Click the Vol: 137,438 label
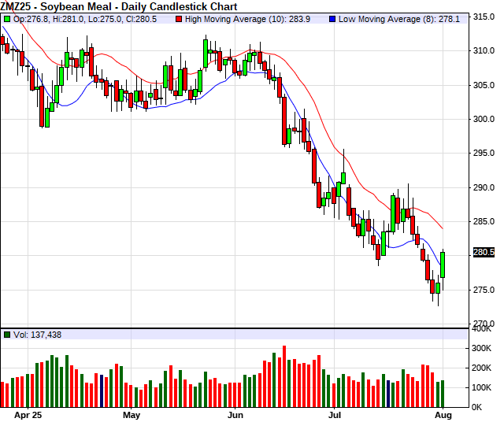Screen dimensions: 504x422 [x=37, y=335]
